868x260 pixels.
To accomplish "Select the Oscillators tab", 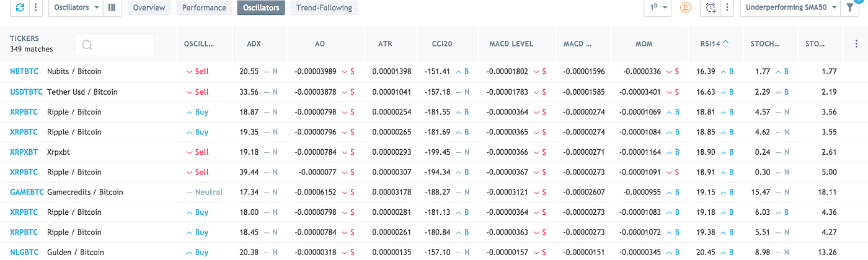I will pyautogui.click(x=261, y=7).
